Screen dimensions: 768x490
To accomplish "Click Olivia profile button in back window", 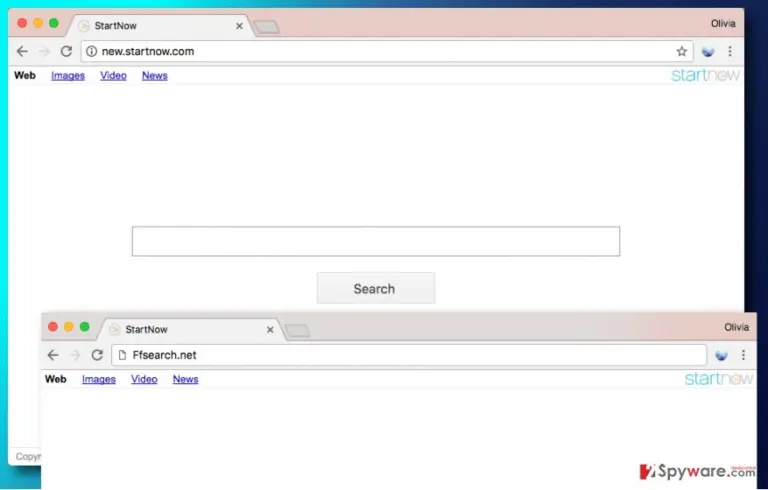I will coord(723,24).
